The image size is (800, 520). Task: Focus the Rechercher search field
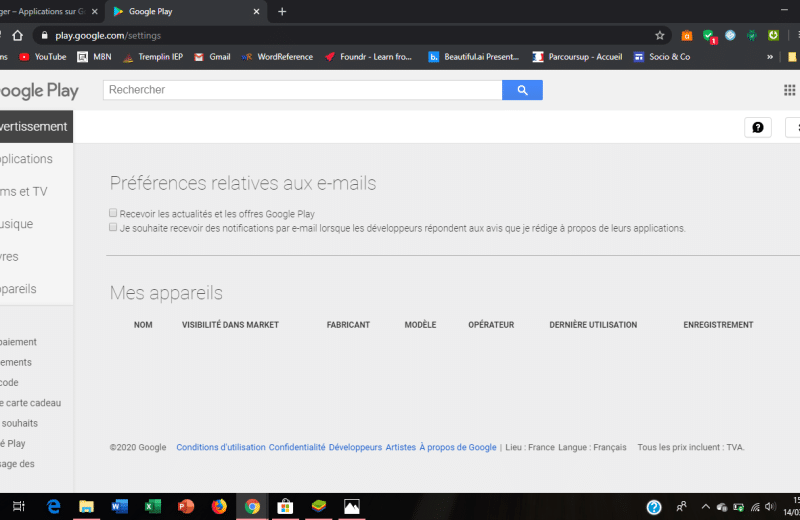click(x=303, y=90)
